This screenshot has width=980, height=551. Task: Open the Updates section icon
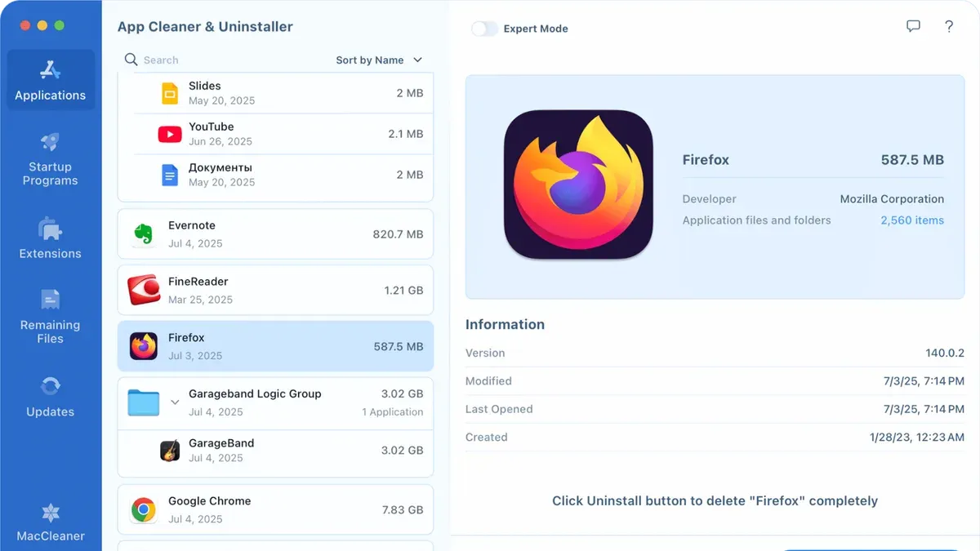(x=50, y=385)
